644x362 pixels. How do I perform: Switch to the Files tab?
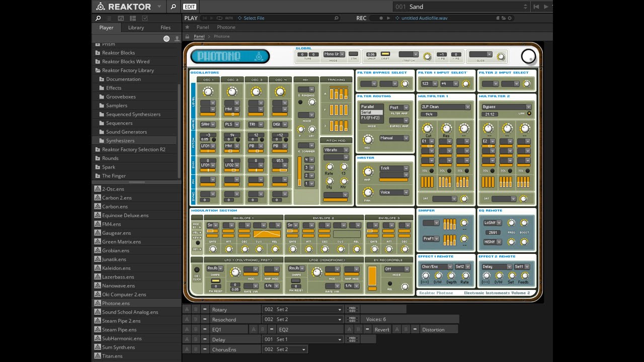166,28
